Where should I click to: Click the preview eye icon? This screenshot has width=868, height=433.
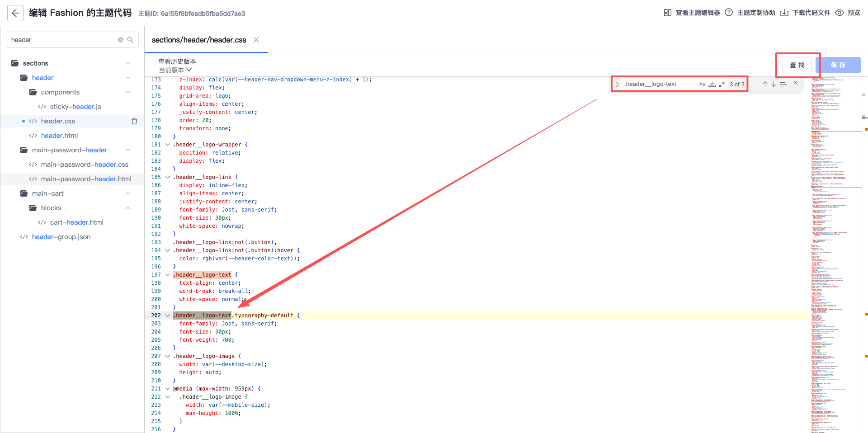(840, 13)
